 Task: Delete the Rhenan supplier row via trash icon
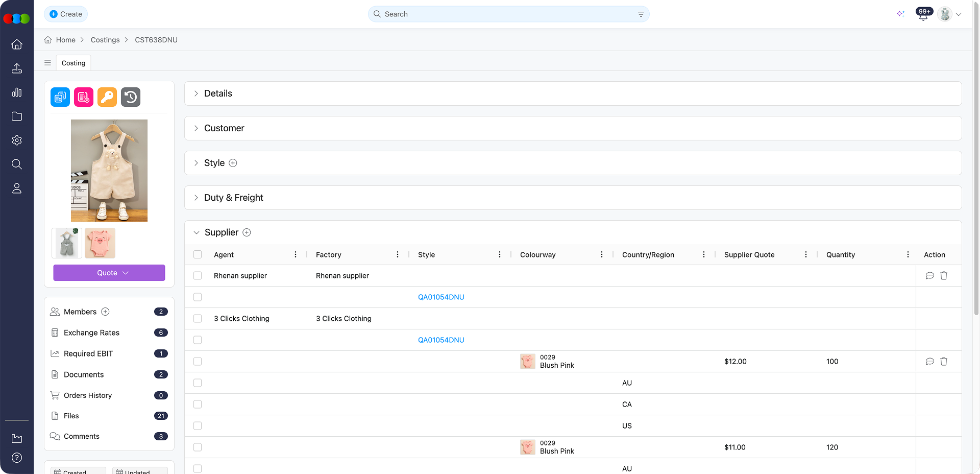point(944,276)
